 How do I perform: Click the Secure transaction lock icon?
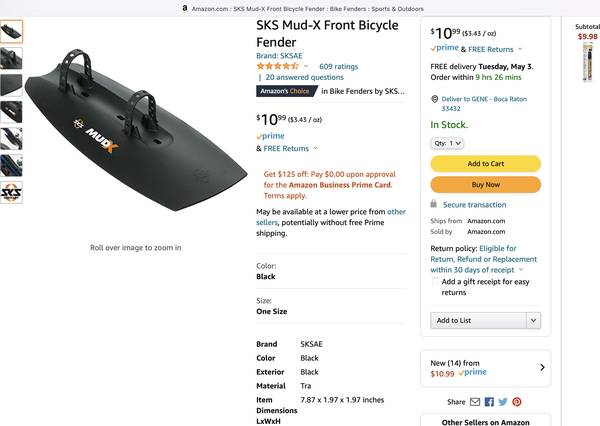tap(435, 204)
